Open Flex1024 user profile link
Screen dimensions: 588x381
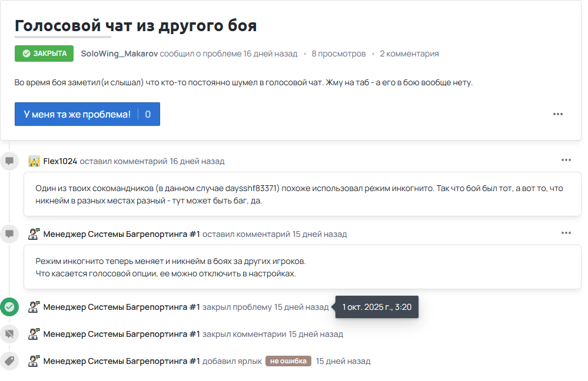coord(60,161)
